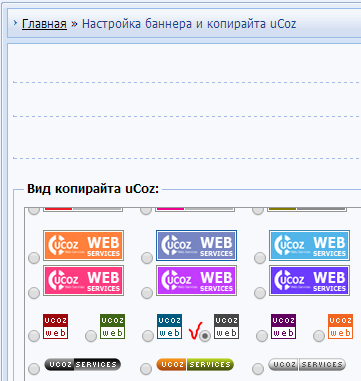Click the black ucoz services pill badge

click(x=82, y=365)
